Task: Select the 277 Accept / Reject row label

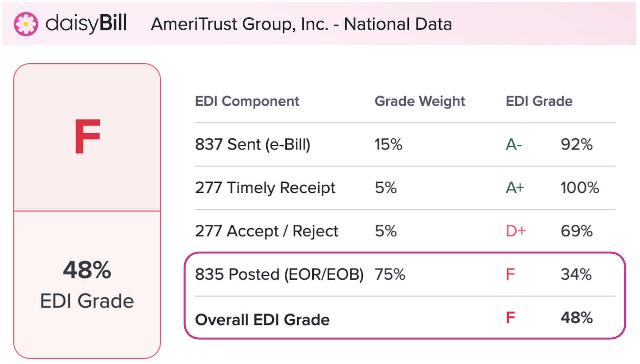Action: [266, 231]
